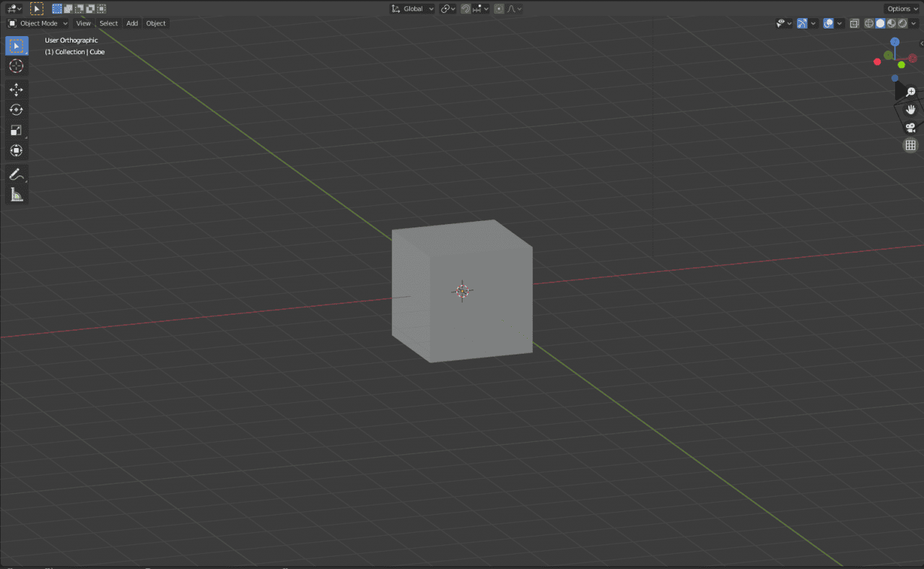Open the View menu
The image size is (924, 569).
[x=83, y=23]
